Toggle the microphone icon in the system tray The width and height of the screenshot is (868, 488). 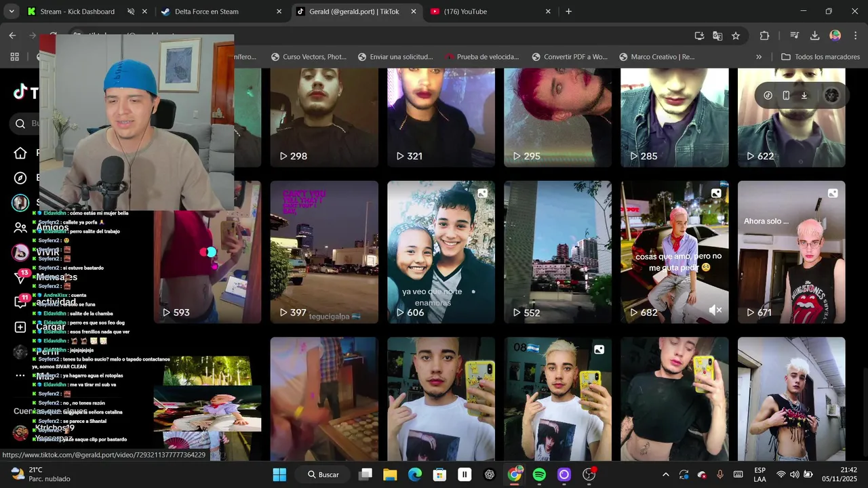pyautogui.click(x=720, y=474)
